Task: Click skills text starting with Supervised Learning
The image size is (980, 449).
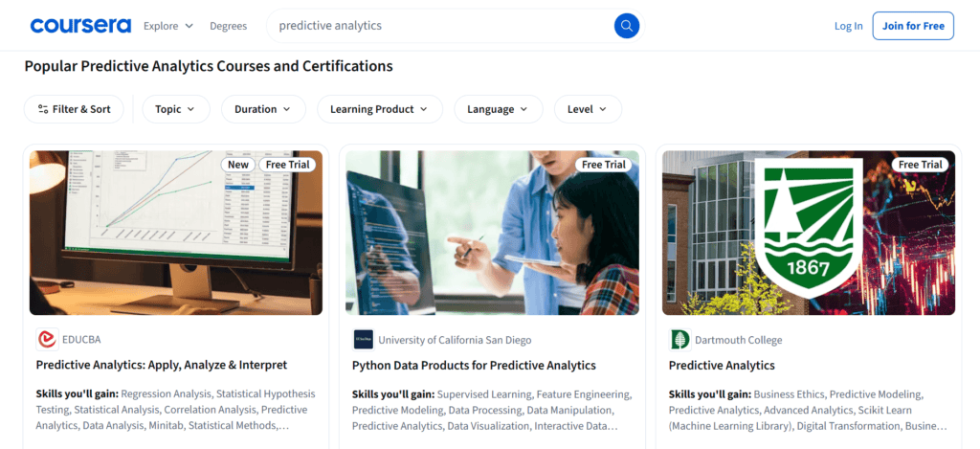Action: pos(492,410)
